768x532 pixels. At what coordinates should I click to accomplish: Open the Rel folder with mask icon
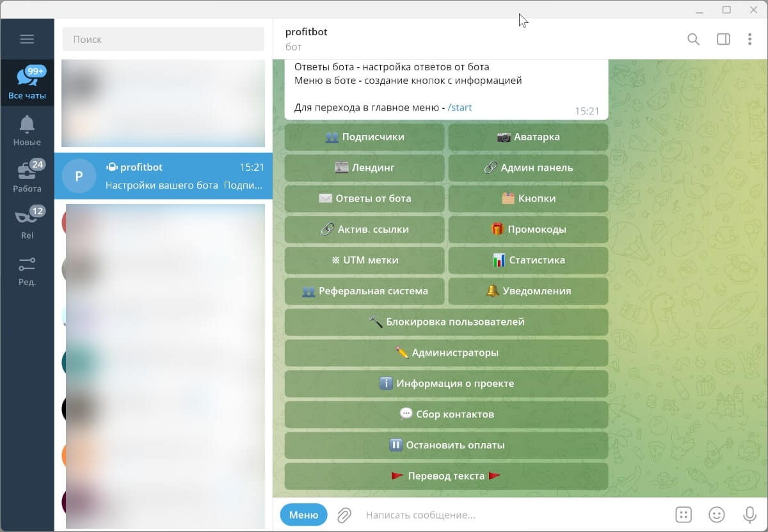(x=27, y=224)
